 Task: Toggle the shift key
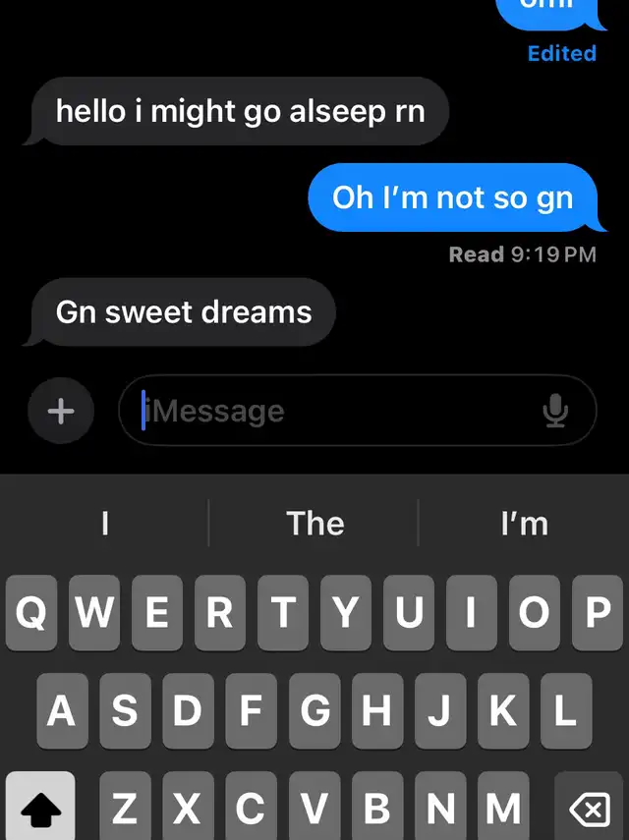pos(40,809)
